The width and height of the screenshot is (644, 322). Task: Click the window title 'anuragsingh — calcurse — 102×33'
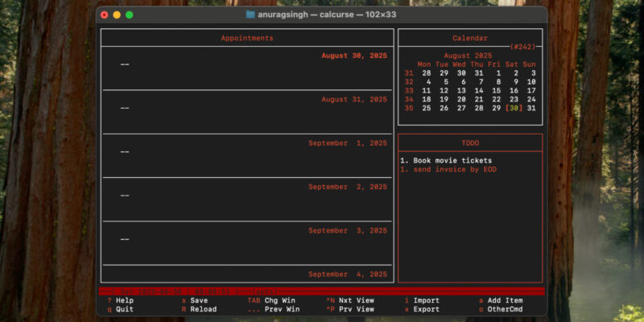(327, 14)
